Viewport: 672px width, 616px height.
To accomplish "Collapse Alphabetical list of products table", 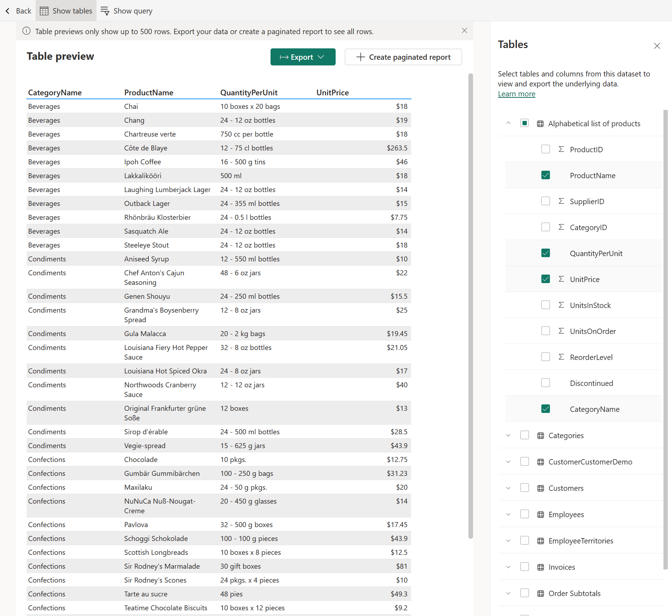I will point(508,123).
